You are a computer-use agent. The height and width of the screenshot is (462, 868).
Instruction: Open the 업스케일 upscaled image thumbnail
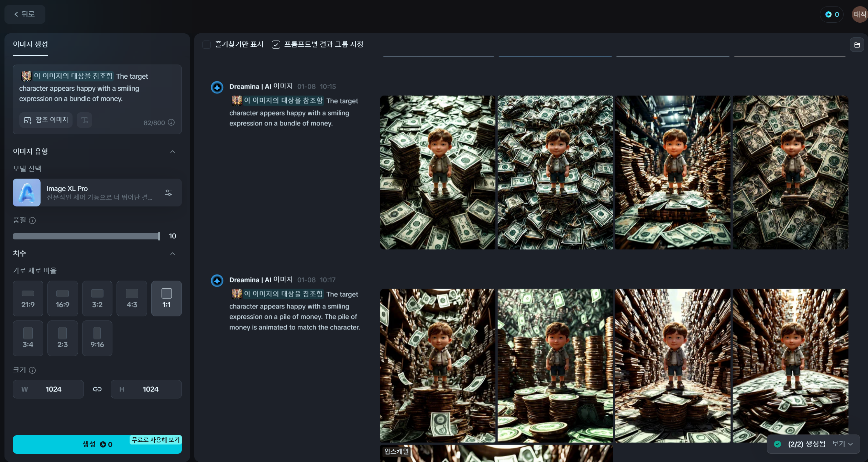coord(496,454)
